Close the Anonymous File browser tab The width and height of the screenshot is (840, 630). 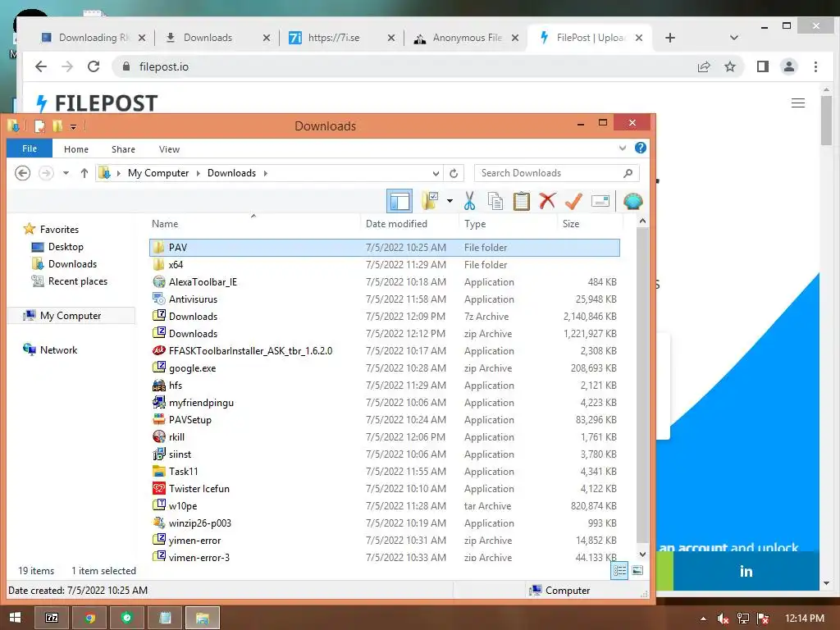[x=515, y=38]
